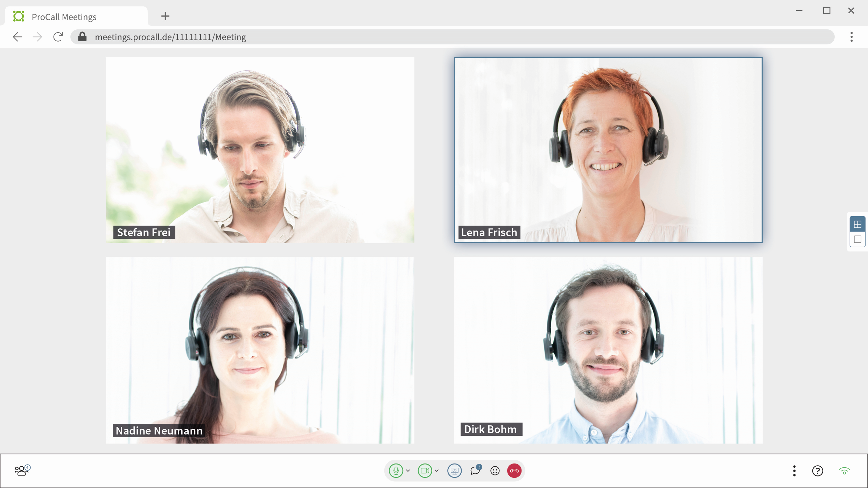Viewport: 868px width, 488px height.
Task: Expand microphone options dropdown arrow
Action: pos(408,471)
